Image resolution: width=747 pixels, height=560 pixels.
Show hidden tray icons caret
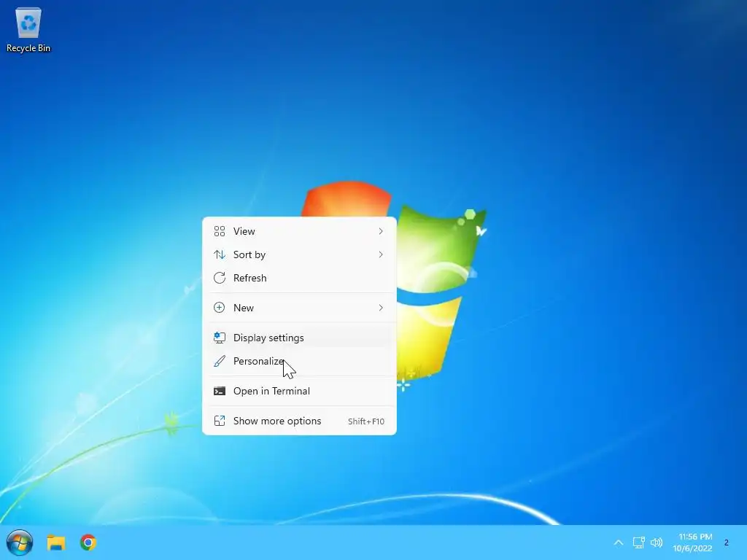click(619, 542)
